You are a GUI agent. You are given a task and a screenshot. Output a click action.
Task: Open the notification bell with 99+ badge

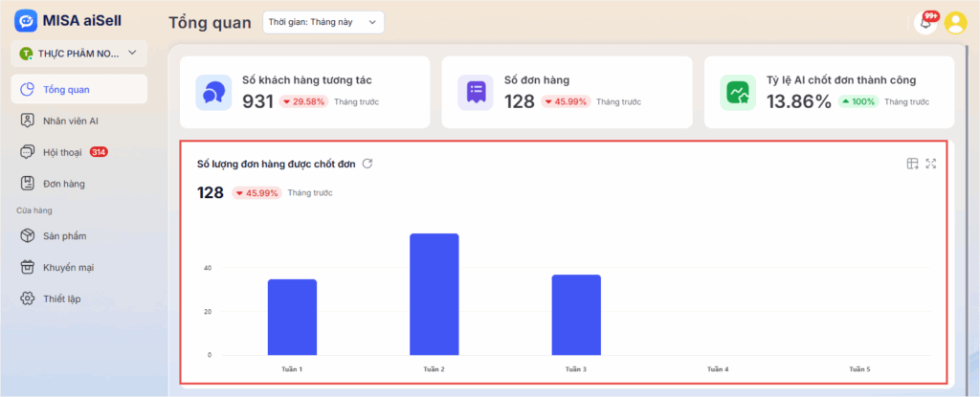[x=925, y=22]
